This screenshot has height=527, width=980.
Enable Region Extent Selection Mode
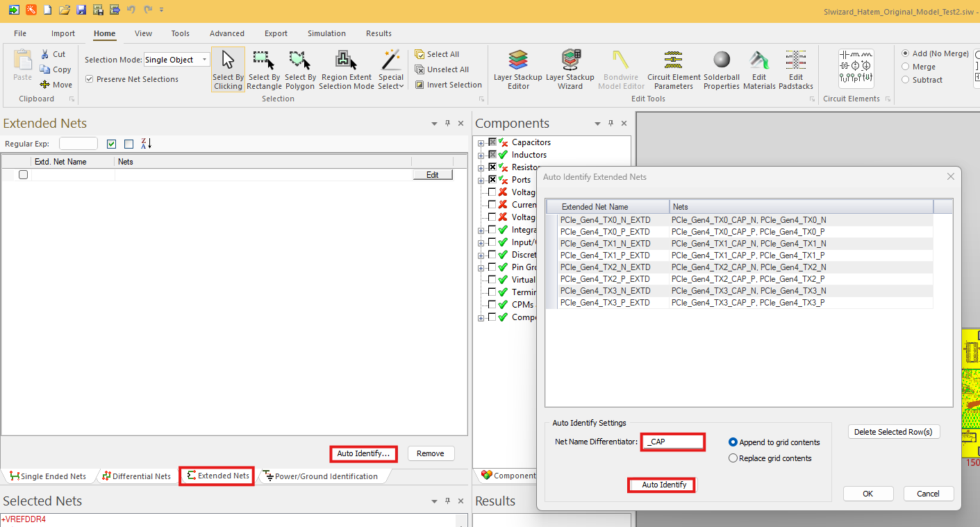tap(346, 68)
